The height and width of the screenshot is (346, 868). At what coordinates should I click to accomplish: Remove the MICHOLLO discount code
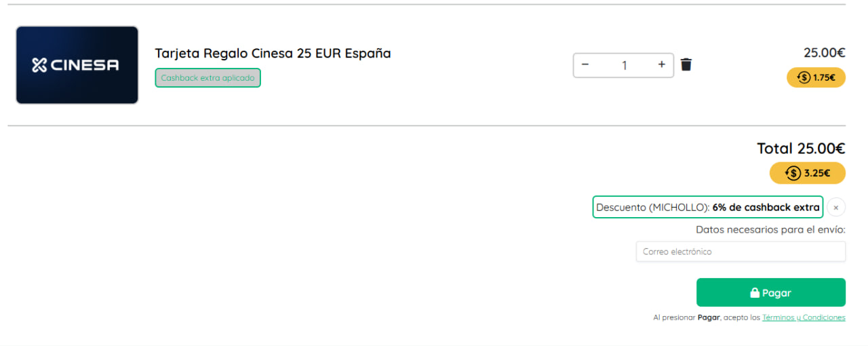pyautogui.click(x=836, y=207)
